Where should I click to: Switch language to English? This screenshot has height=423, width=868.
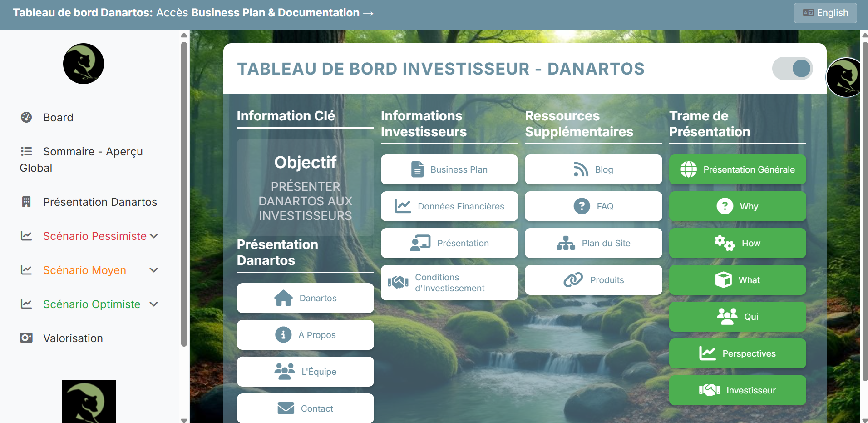click(x=825, y=13)
